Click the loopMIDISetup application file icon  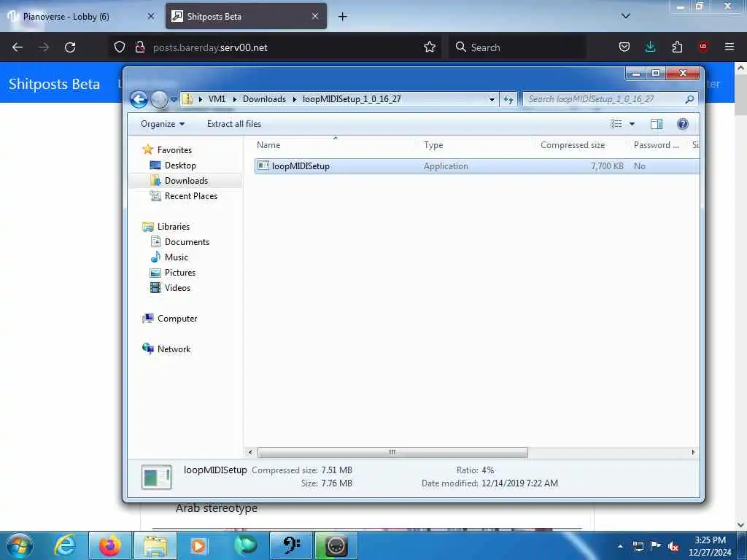(263, 166)
